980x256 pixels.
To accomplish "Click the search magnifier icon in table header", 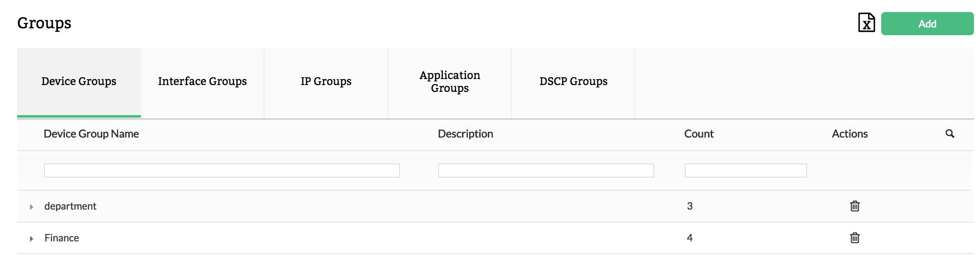I will tap(950, 134).
